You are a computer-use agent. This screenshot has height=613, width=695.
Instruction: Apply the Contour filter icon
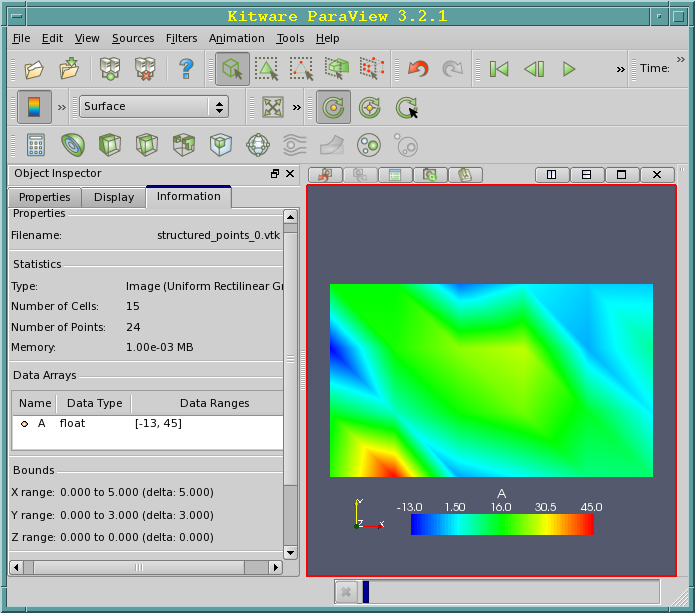point(73,145)
